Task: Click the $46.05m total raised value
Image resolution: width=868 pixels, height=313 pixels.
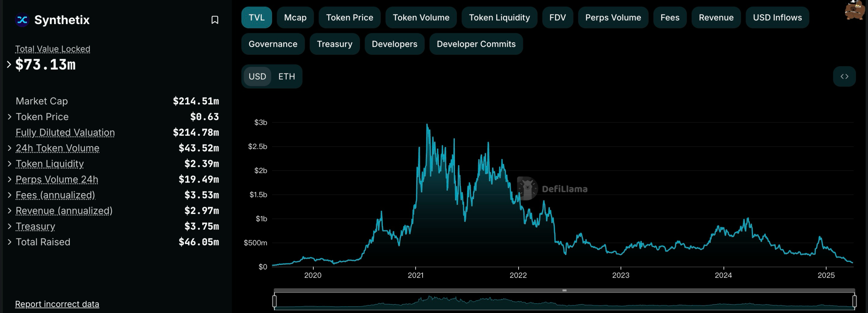Action: [199, 242]
